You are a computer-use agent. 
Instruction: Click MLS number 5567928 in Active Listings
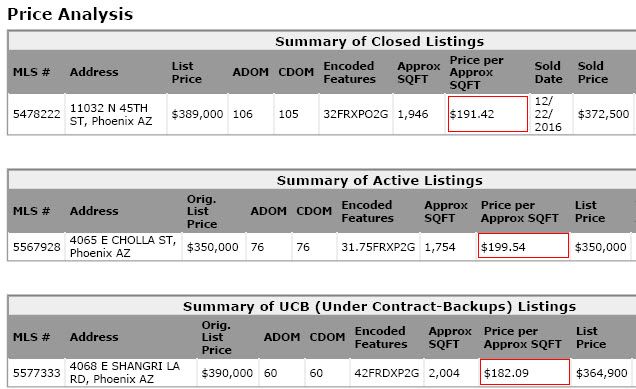tap(37, 247)
